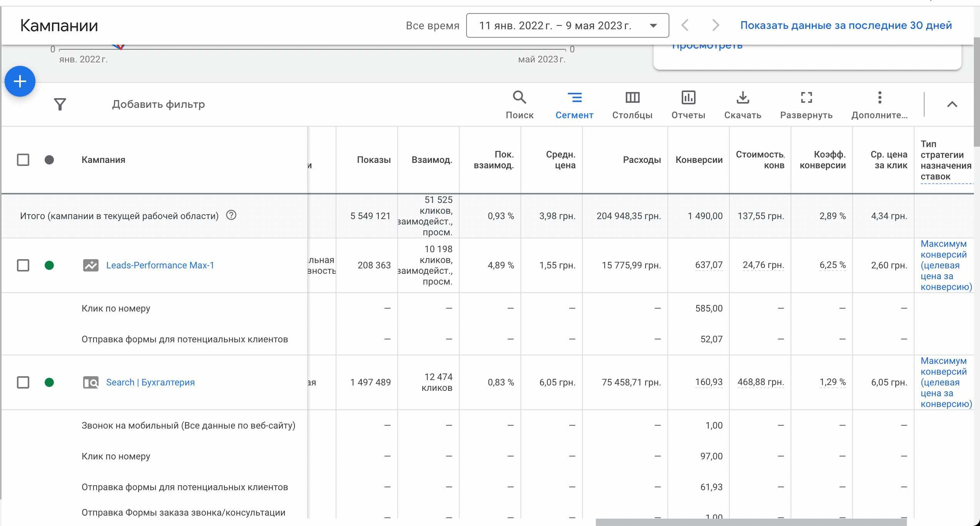
Task: Click the 160,93 conversions value
Action: 709,382
